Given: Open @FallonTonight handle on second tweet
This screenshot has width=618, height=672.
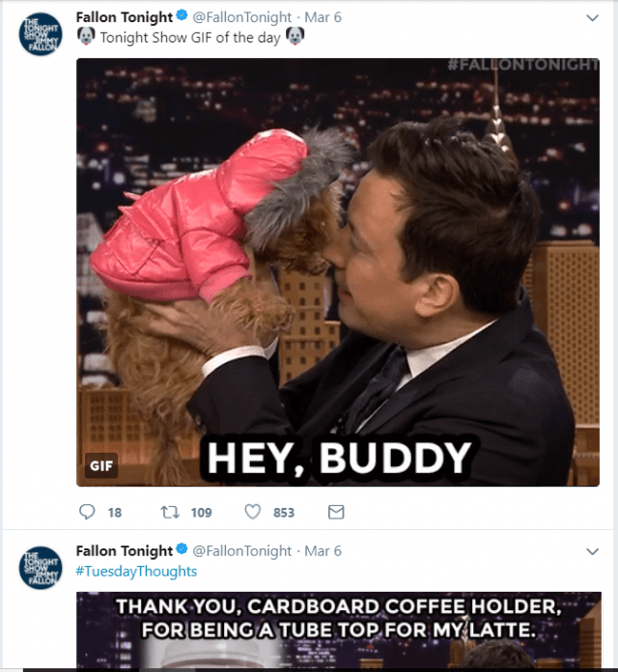Looking at the screenshot, I should pos(241,550).
